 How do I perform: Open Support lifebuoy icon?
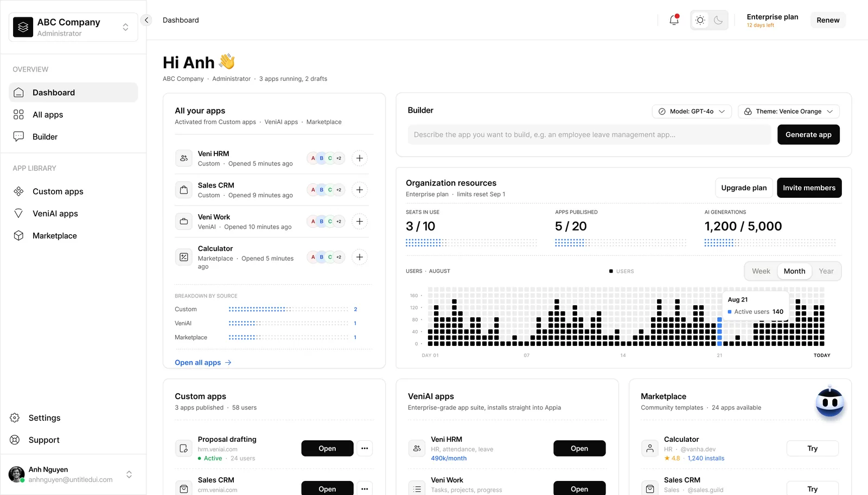pos(15,440)
